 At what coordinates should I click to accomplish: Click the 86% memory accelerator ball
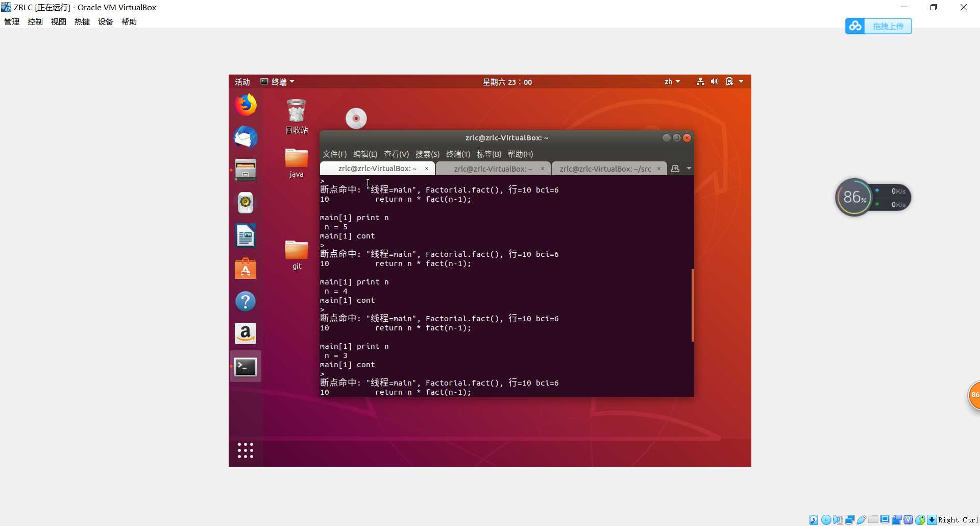pos(854,197)
